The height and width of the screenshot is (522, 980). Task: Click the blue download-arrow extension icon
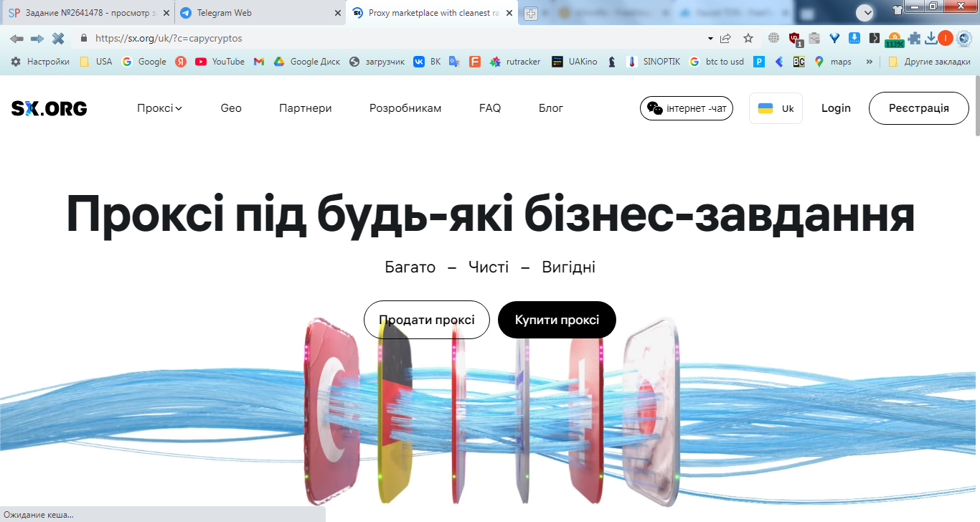pos(854,38)
